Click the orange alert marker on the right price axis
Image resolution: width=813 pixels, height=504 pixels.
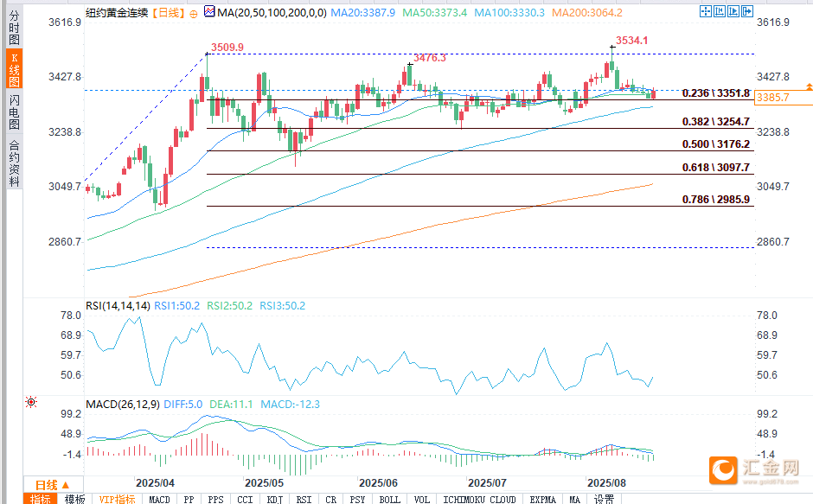tap(809, 86)
